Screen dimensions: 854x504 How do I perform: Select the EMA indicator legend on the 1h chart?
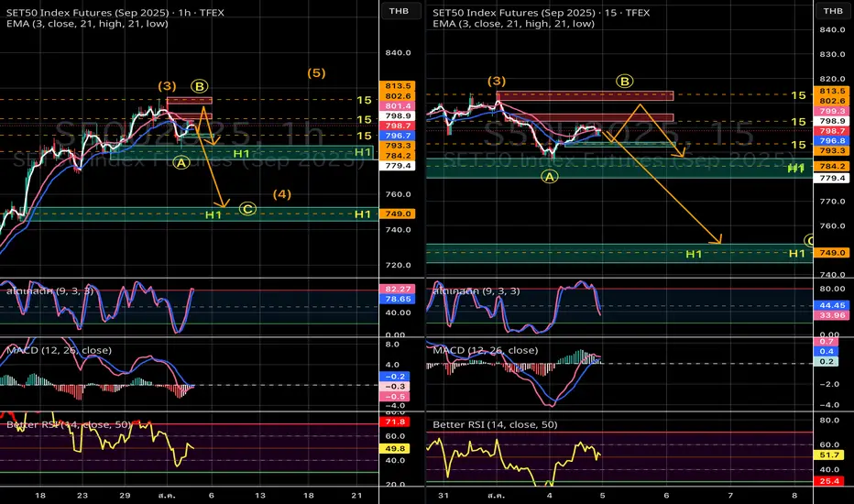tap(87, 24)
